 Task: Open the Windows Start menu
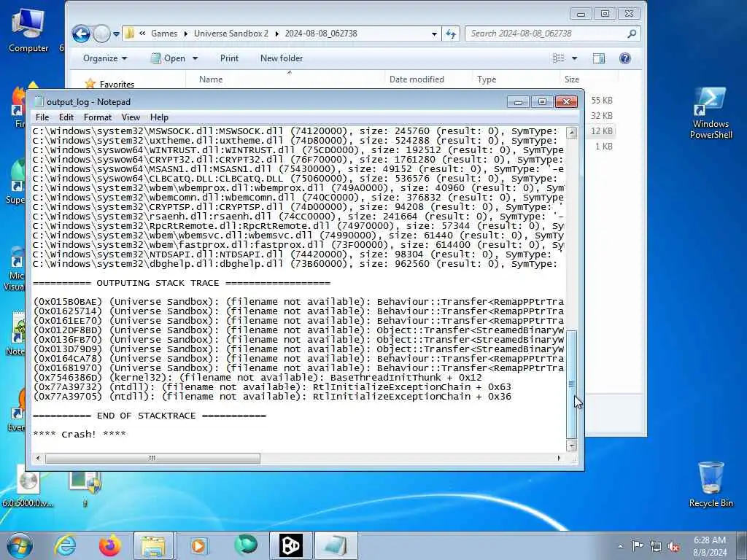point(19,545)
